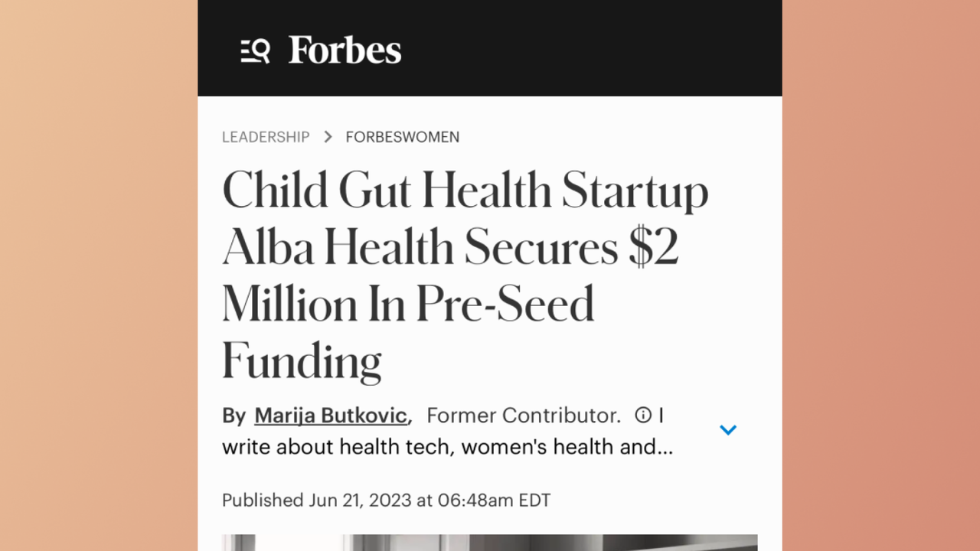Click the Forbes logo

pyautogui.click(x=345, y=51)
